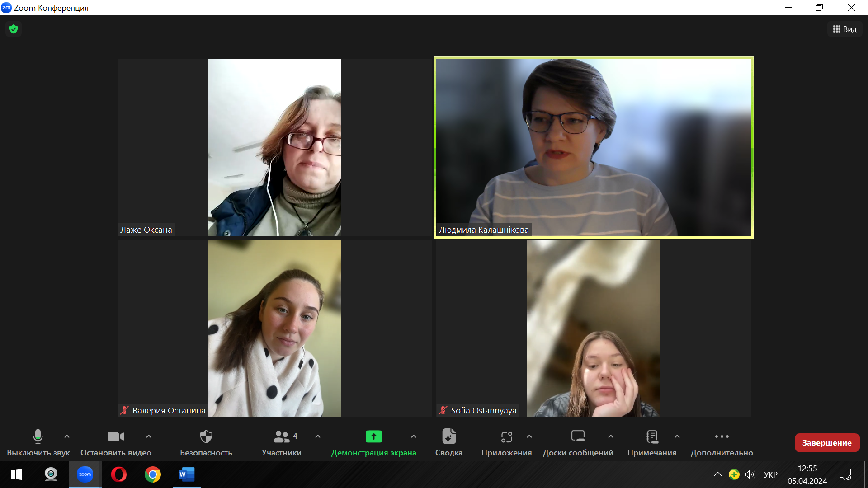868x488 pixels.
Task: Stop video with Остановить видео
Action: 116,443
